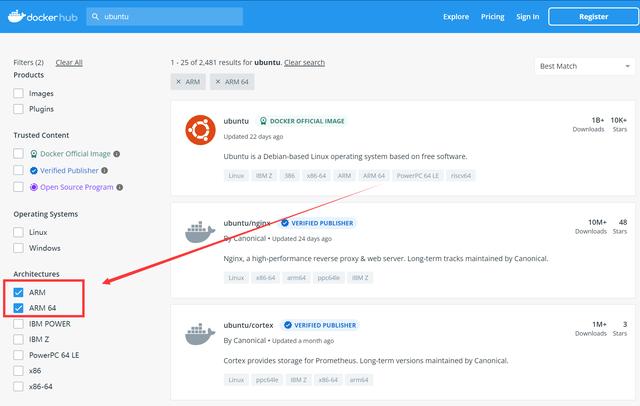Check the x86-64 architecture filter
The height and width of the screenshot is (406, 640).
coord(18,386)
